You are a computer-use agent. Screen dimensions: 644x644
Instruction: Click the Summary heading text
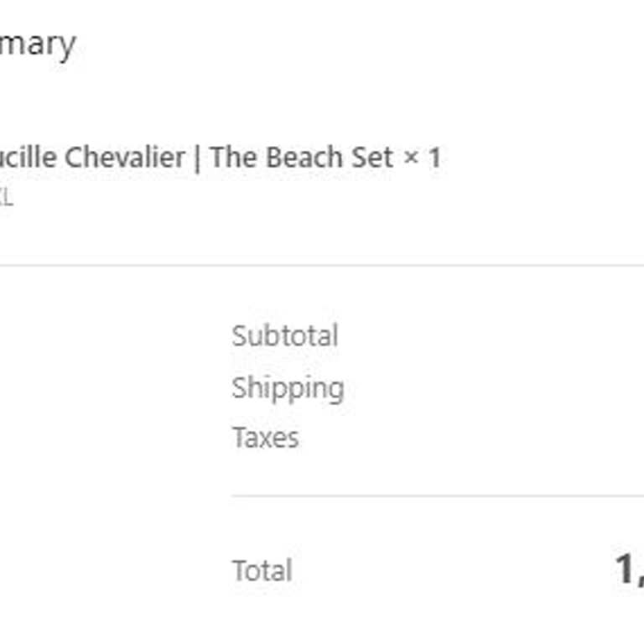[x=38, y=44]
